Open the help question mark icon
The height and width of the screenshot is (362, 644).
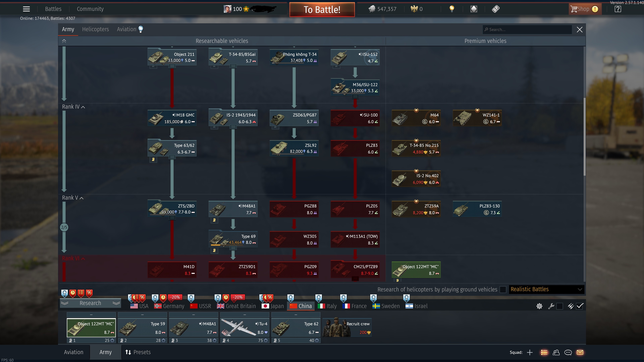click(618, 9)
